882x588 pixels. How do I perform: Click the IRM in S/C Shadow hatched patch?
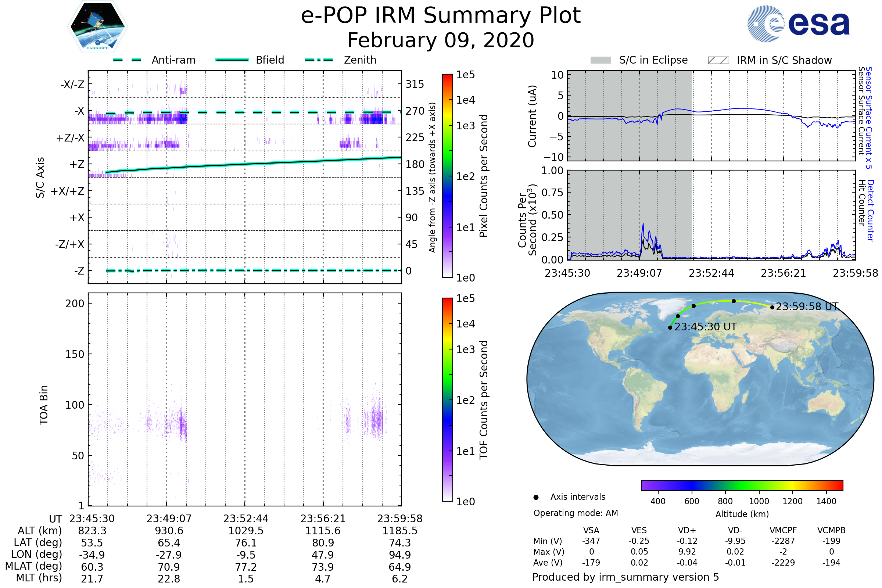tap(718, 60)
